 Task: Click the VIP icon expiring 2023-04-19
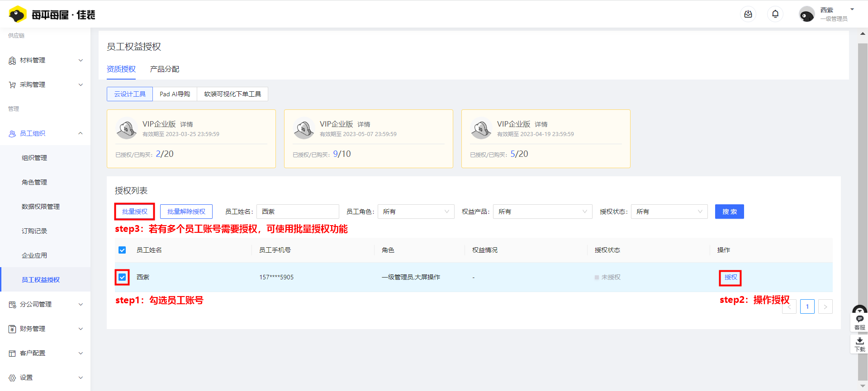click(x=481, y=128)
